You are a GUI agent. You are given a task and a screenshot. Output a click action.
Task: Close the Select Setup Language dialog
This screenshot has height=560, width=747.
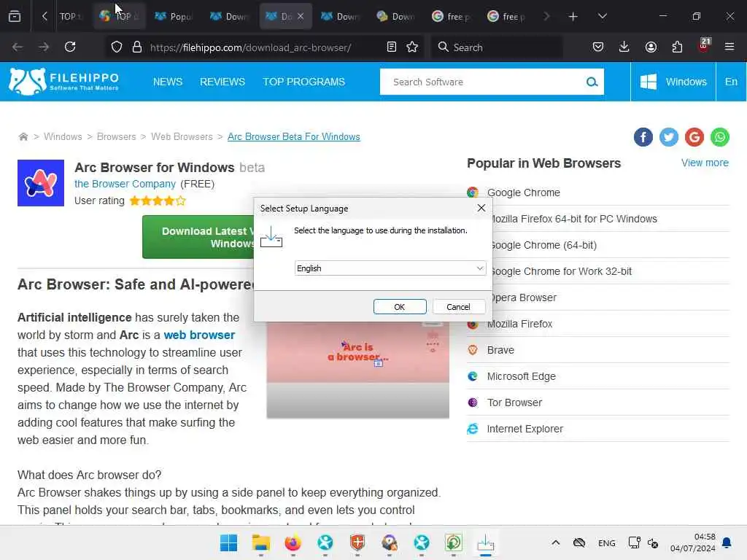[481, 208]
